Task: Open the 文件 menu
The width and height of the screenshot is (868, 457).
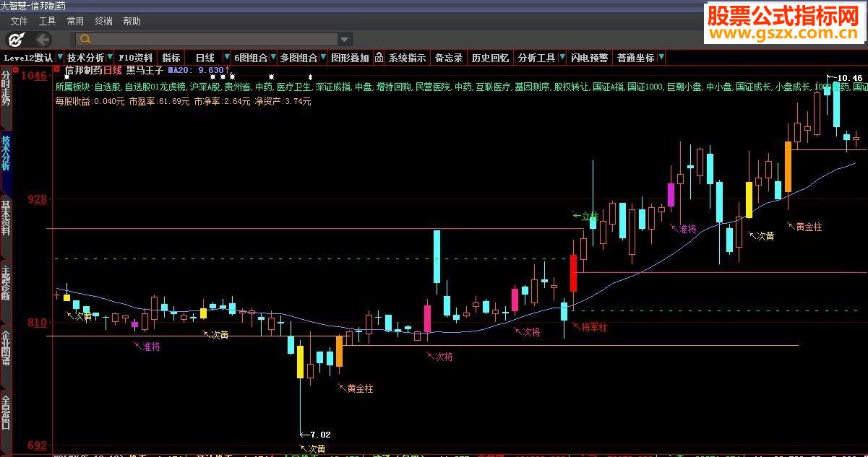Action: click(19, 21)
